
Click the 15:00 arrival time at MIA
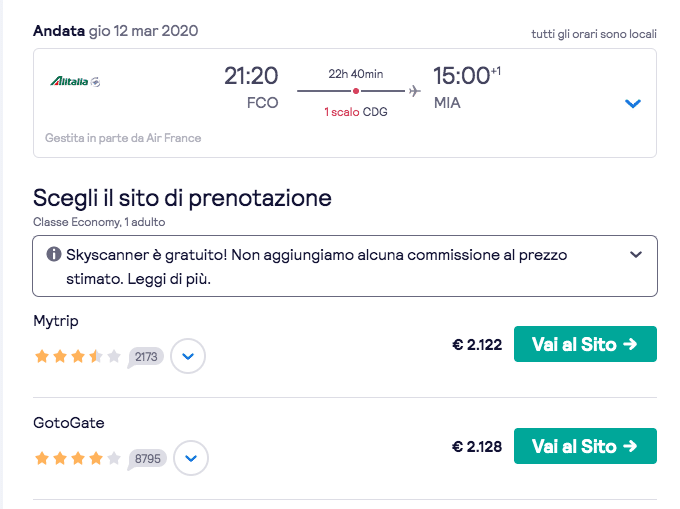[461, 76]
